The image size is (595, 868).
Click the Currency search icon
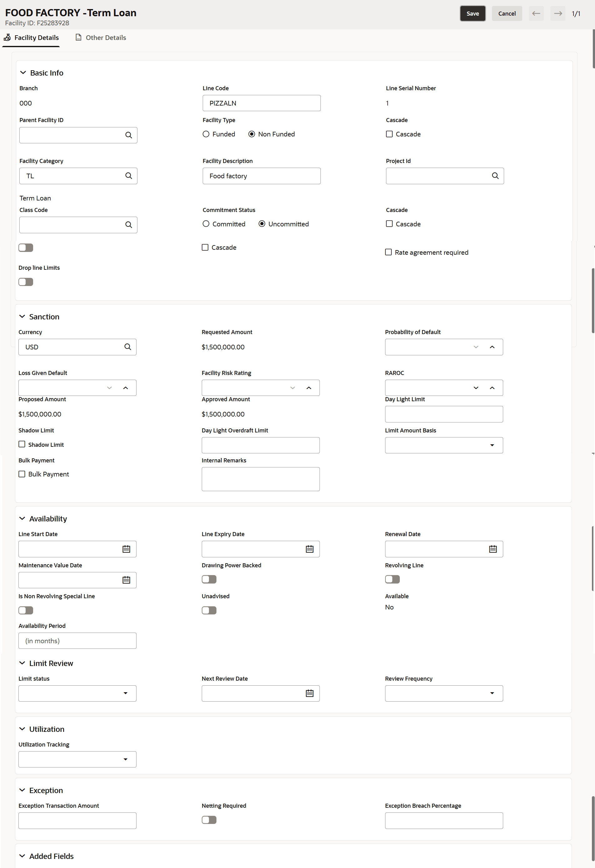point(128,347)
